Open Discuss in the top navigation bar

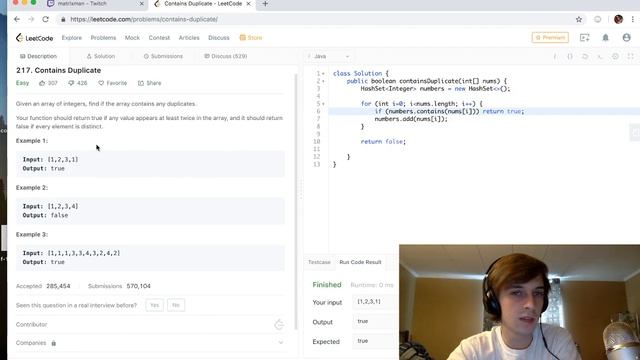(x=219, y=38)
